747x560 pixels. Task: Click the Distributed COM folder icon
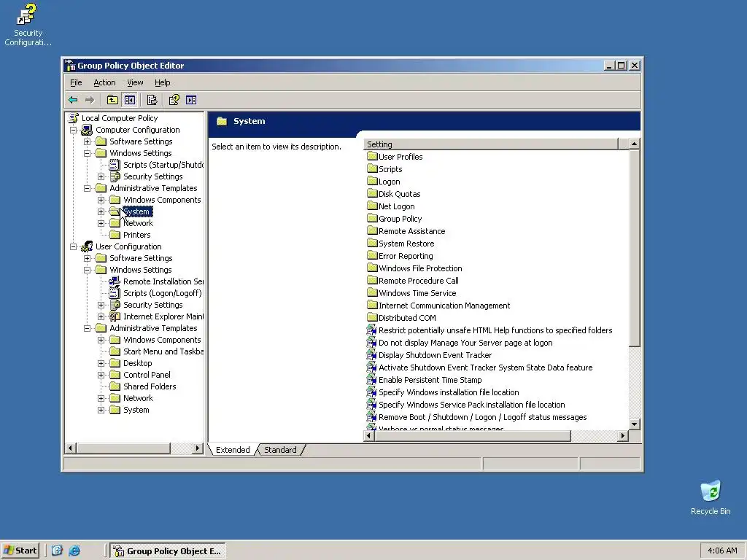pyautogui.click(x=372, y=317)
